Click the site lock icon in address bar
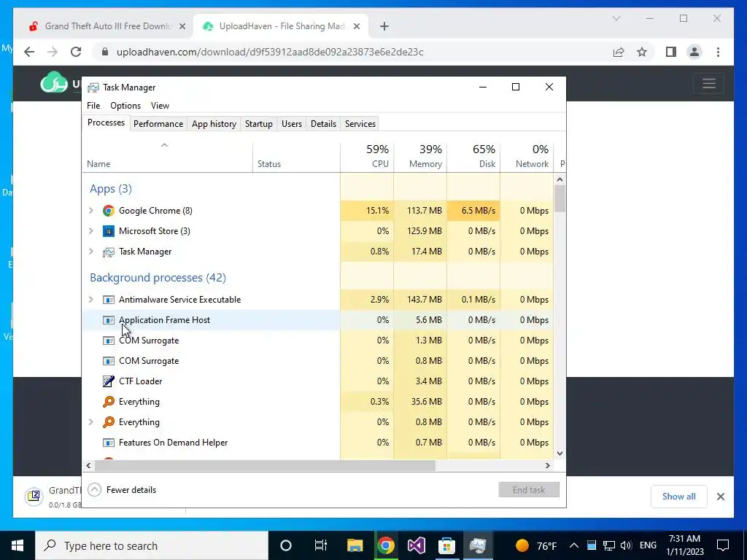Image resolution: width=747 pixels, height=560 pixels. (x=105, y=52)
